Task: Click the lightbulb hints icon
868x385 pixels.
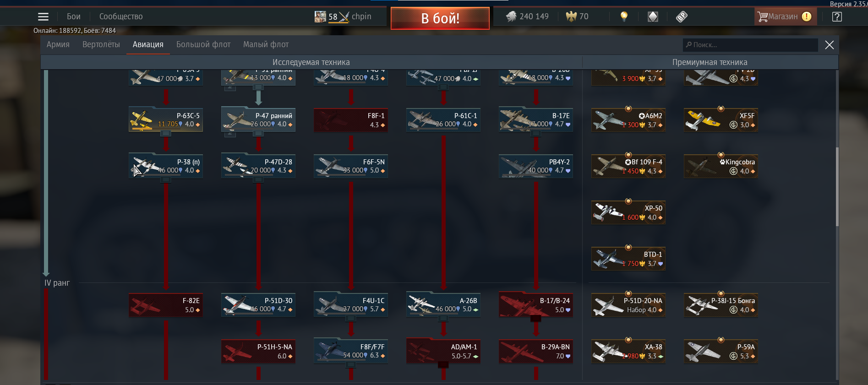Action: pos(623,16)
